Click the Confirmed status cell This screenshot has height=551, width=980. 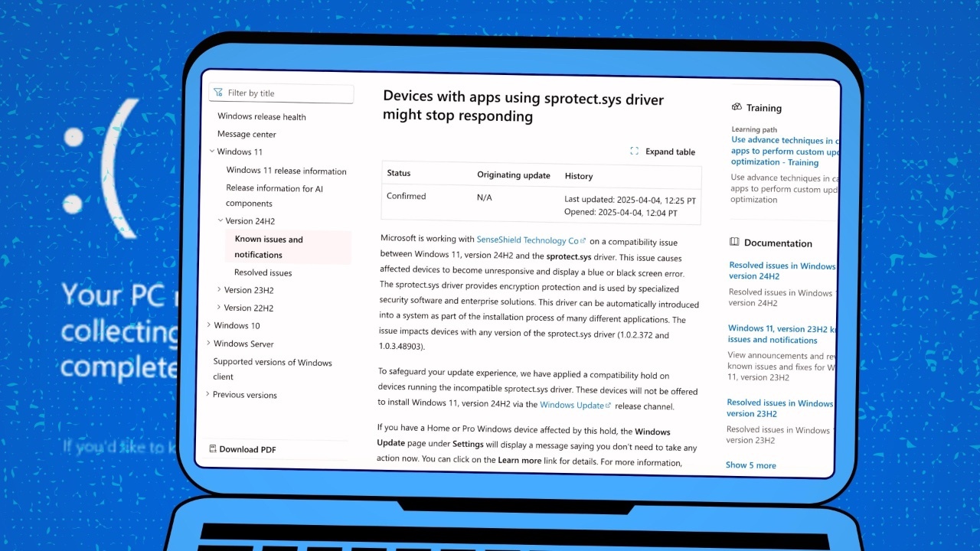tap(407, 196)
